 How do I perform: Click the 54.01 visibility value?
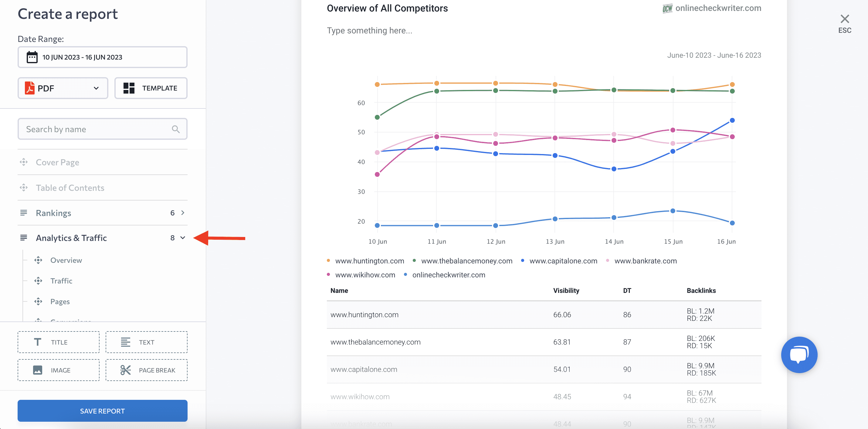(562, 369)
